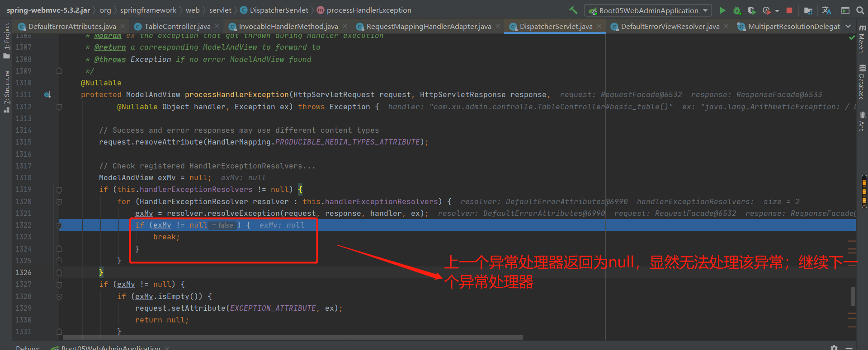The width and height of the screenshot is (868, 350).
Task: Close the TableController.java tab
Action: tap(217, 26)
